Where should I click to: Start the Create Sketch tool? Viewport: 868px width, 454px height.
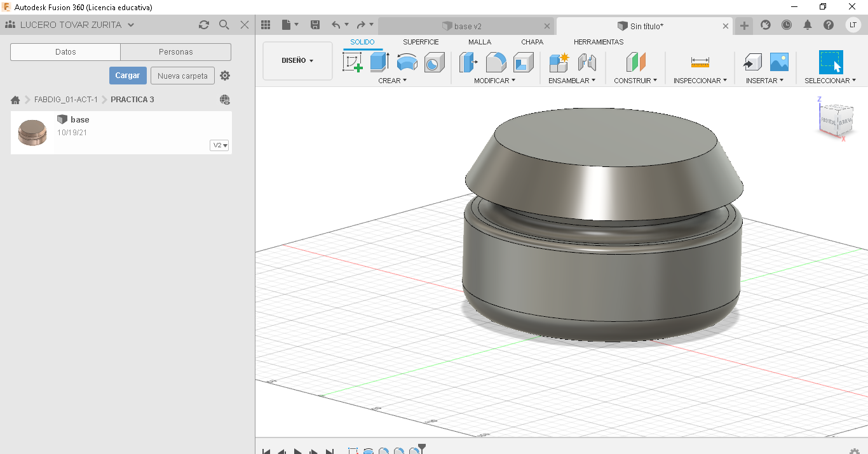pyautogui.click(x=353, y=62)
